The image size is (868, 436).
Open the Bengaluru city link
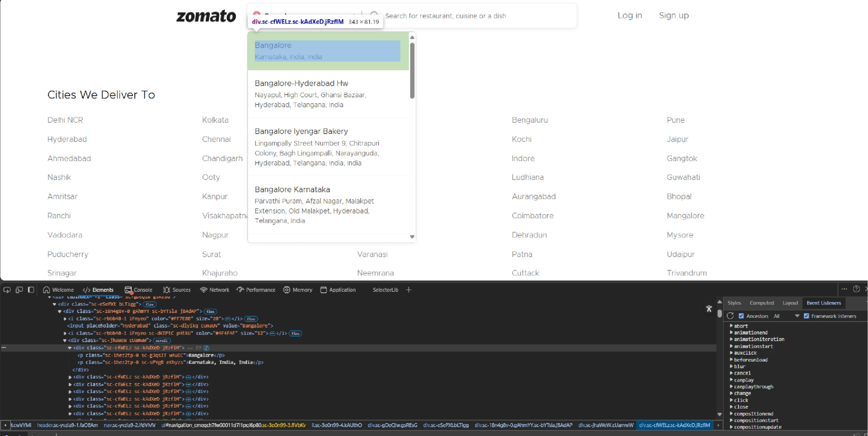530,120
